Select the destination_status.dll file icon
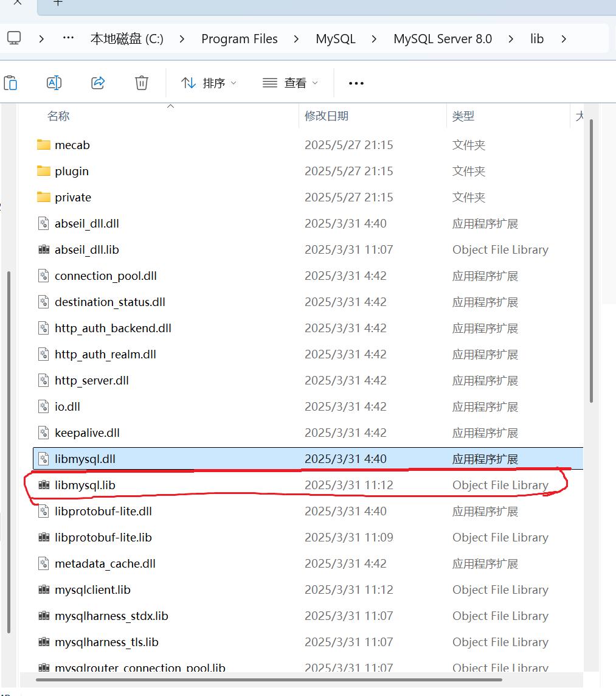Screen dimensions: 616x696 44,302
